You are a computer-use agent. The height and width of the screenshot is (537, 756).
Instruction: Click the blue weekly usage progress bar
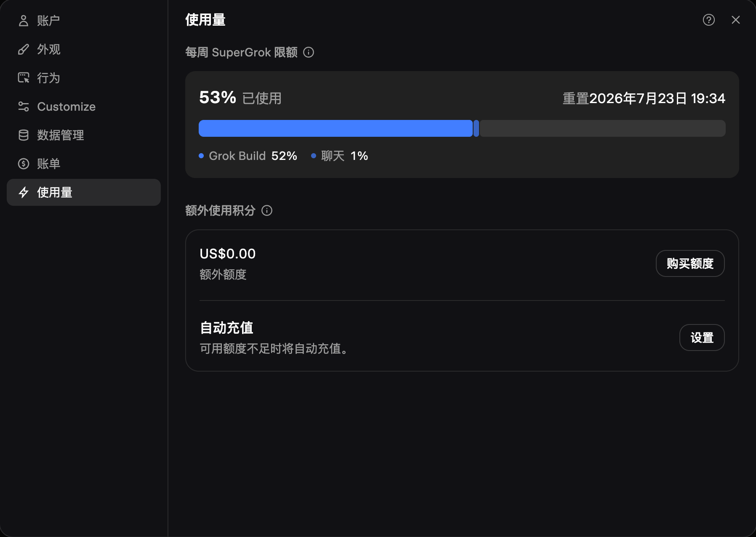pos(335,128)
